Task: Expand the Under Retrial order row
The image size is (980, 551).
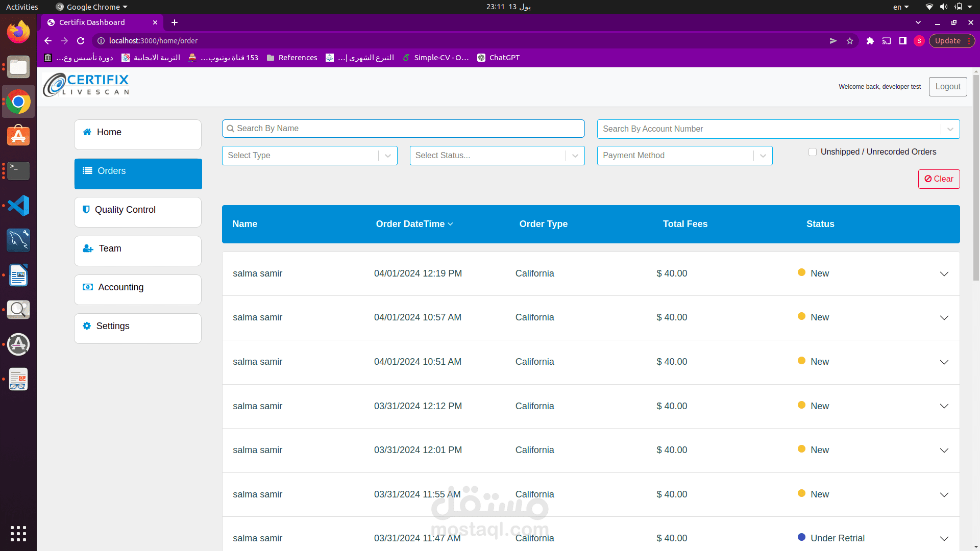Action: (x=944, y=539)
